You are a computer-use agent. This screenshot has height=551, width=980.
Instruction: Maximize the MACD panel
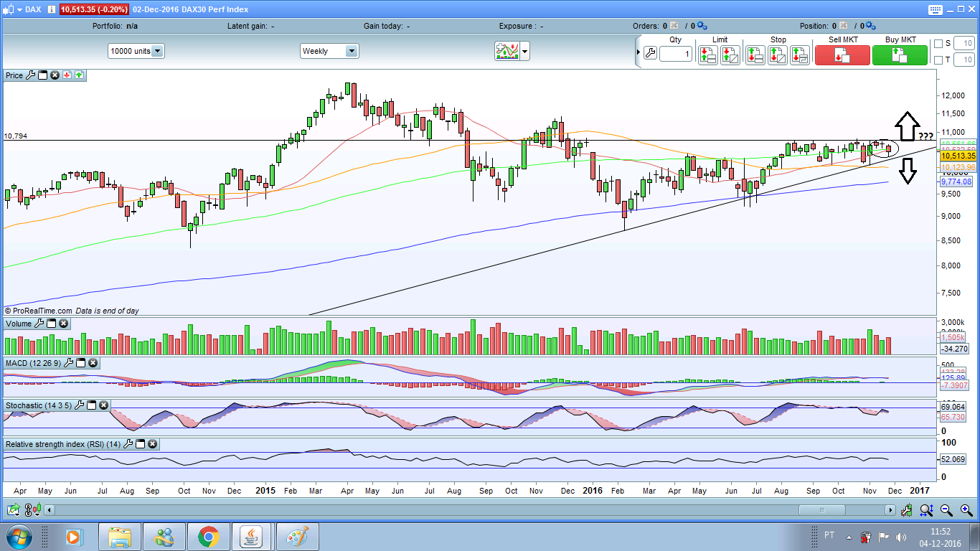[x=80, y=363]
